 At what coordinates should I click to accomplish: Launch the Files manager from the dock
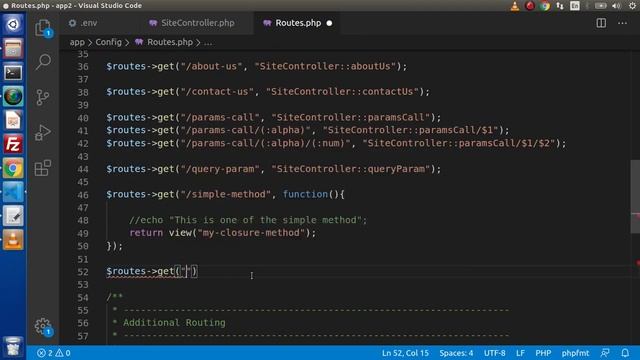[13, 48]
